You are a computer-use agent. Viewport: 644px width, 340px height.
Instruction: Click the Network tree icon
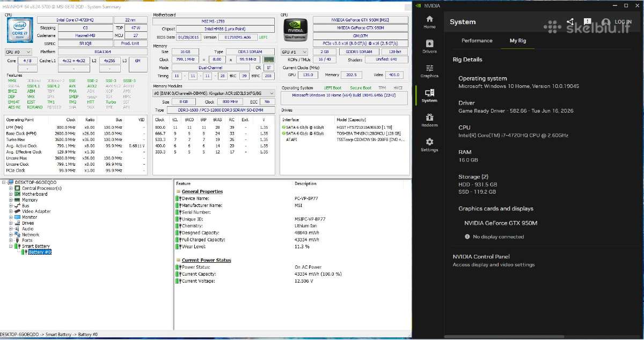click(17, 235)
